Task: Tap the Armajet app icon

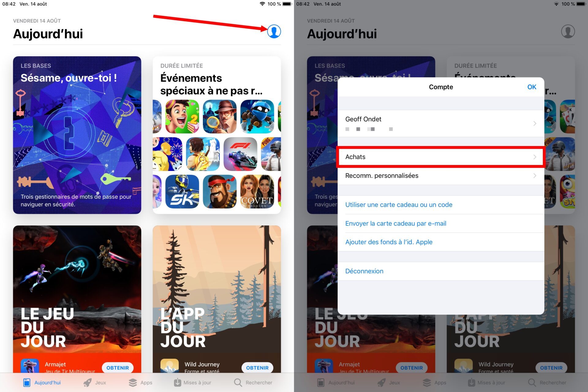Action: point(30,366)
